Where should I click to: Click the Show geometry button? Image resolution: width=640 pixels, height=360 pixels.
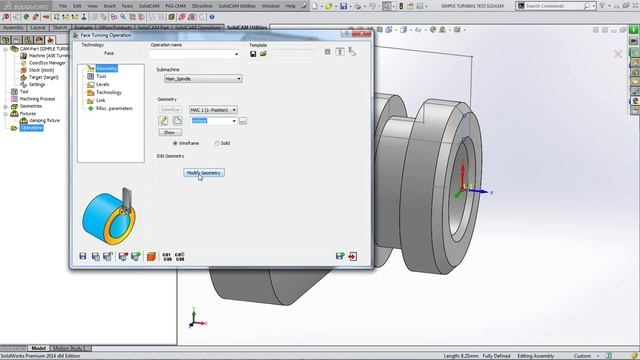[169, 133]
